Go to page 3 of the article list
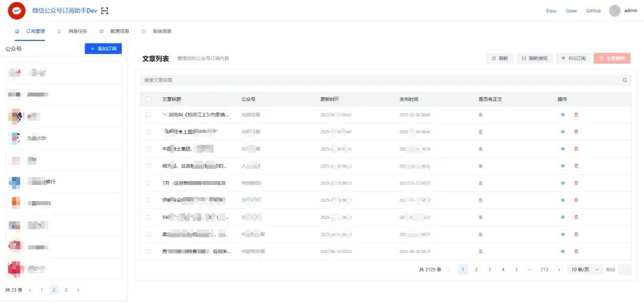Image resolution: width=644 pixels, height=306 pixels. tap(490, 270)
